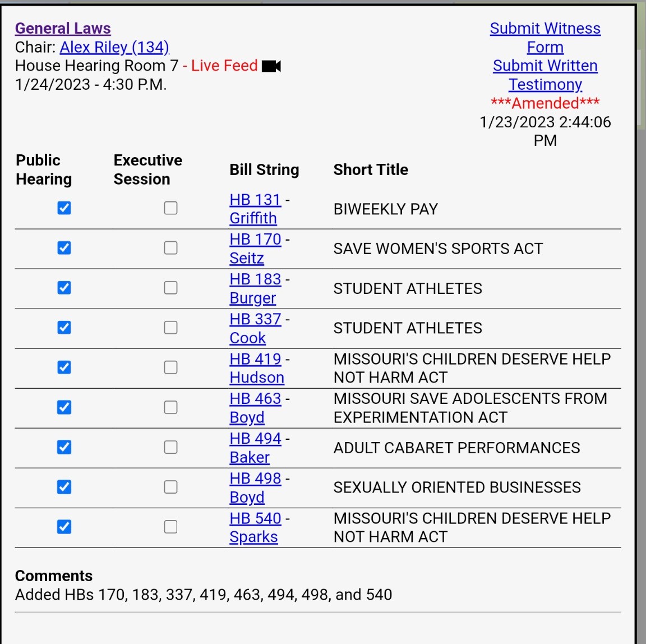Click the Executive Session column header

148,170
